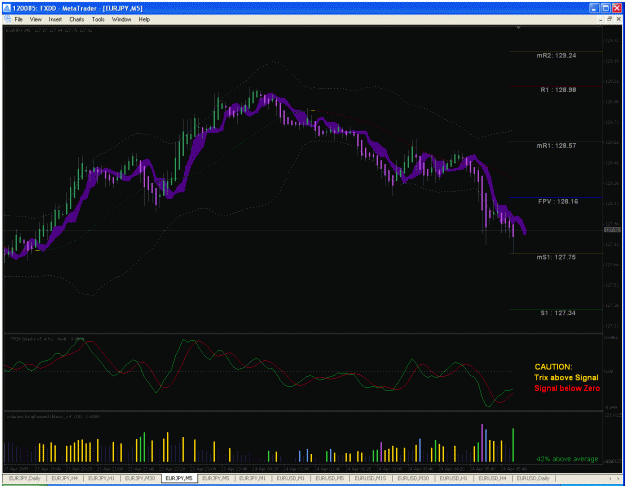Image resolution: width=625 pixels, height=486 pixels.
Task: Switch to the EURUSD,H4 chart tab
Action: coord(492,478)
